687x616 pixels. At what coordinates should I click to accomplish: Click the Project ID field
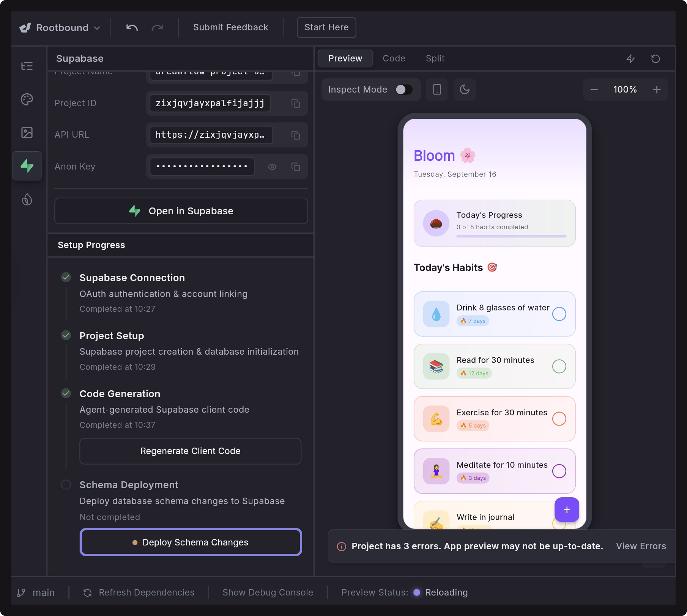pyautogui.click(x=210, y=103)
